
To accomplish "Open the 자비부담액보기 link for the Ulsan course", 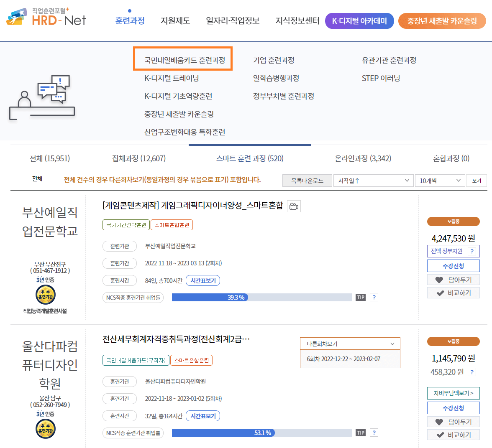I will coord(453,394).
